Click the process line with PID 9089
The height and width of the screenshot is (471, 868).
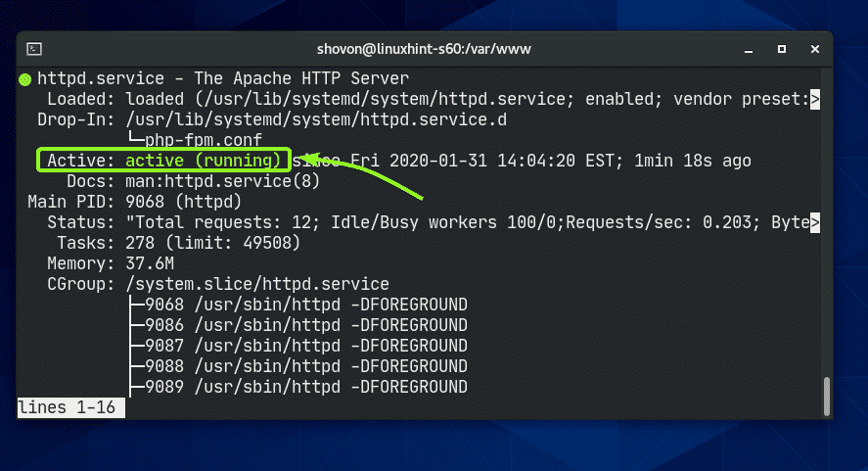pyautogui.click(x=306, y=386)
